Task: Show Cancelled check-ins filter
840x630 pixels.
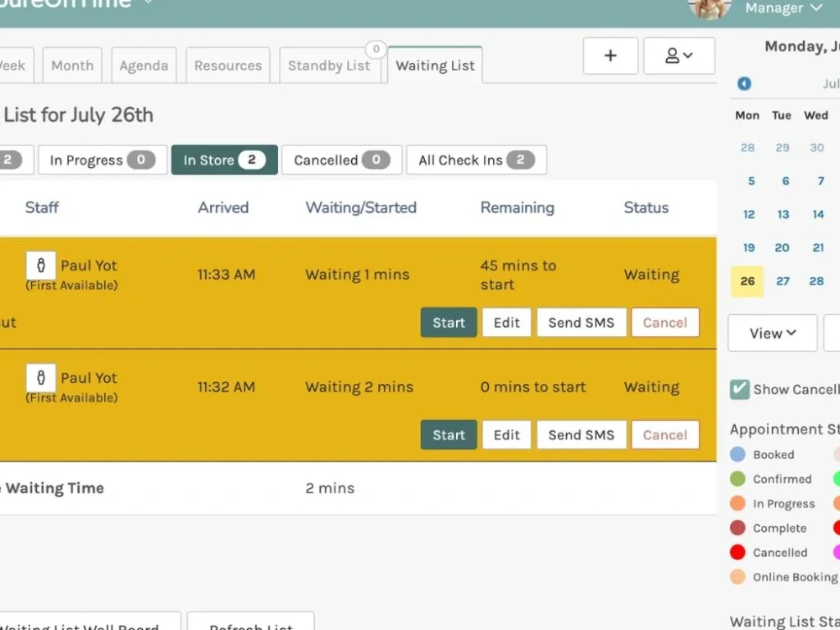Action: tap(342, 160)
